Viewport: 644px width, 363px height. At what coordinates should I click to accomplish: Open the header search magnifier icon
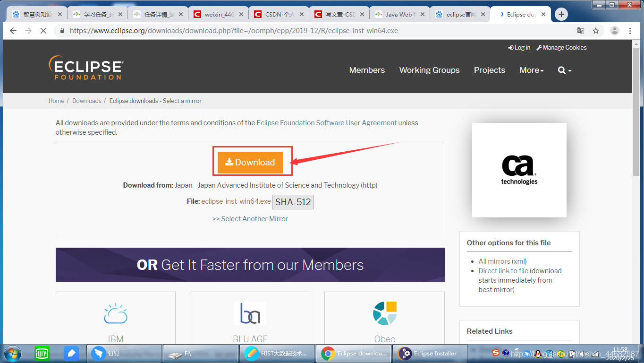coord(561,70)
